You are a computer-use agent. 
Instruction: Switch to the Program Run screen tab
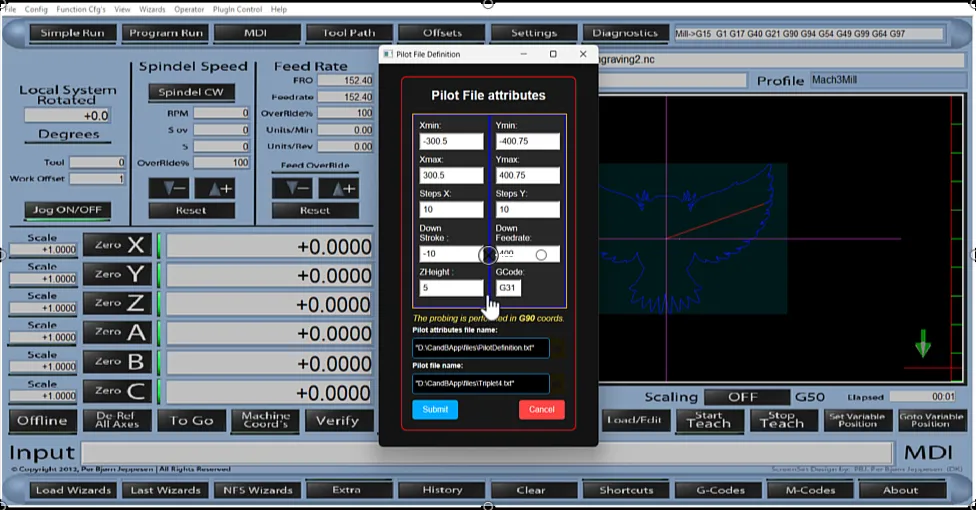(164, 33)
